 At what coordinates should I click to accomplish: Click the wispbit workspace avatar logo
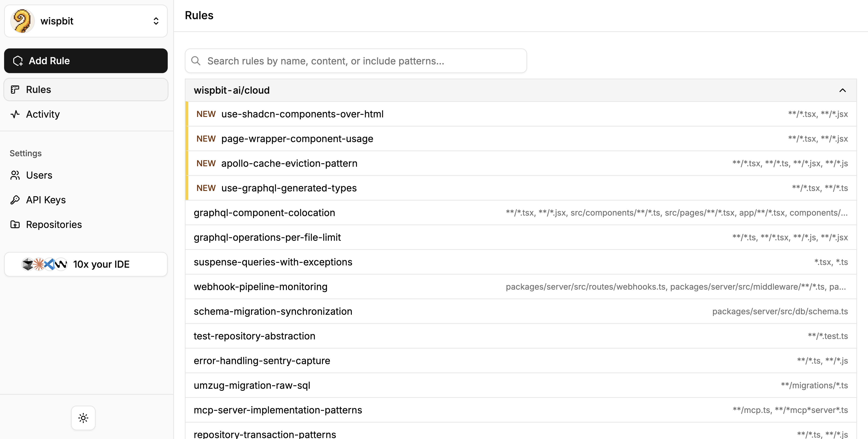pos(22,21)
